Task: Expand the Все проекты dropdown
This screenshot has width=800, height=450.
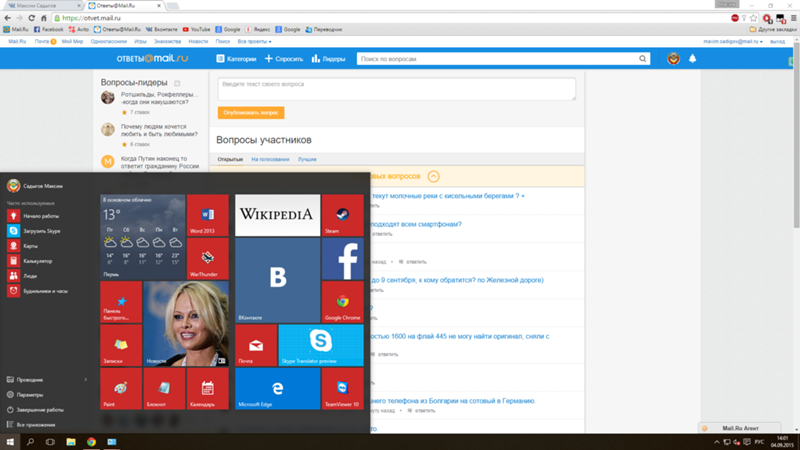Action: [x=255, y=41]
